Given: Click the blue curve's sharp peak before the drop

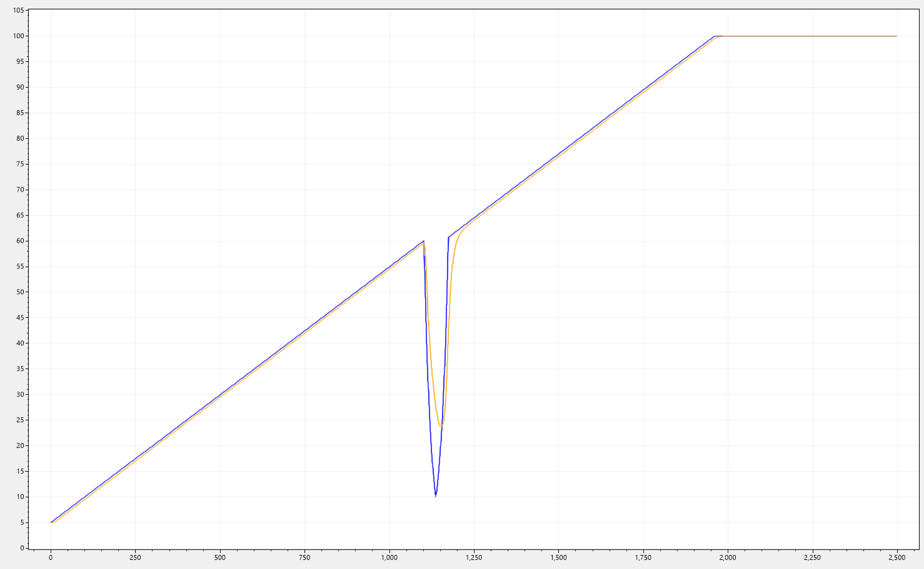Looking at the screenshot, I should 424,241.
